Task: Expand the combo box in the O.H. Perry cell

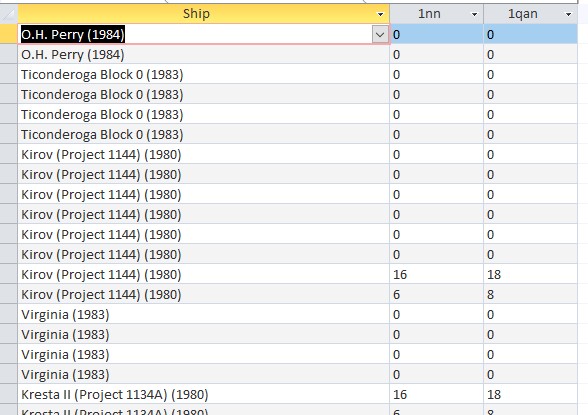Action: click(x=380, y=35)
